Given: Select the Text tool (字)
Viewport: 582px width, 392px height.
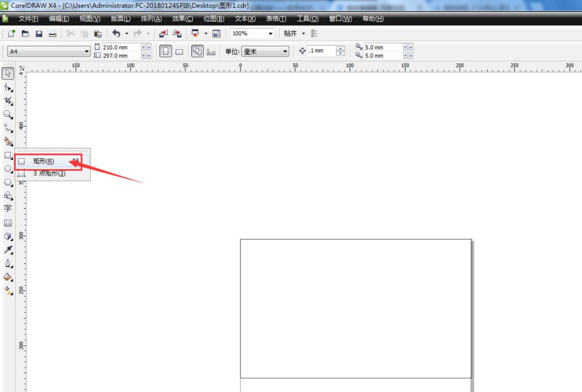Looking at the screenshot, I should [8, 209].
